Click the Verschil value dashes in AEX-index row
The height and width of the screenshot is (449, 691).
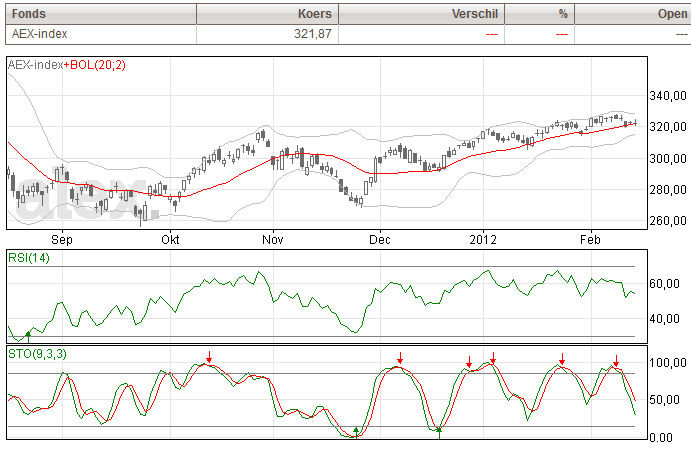[492, 34]
